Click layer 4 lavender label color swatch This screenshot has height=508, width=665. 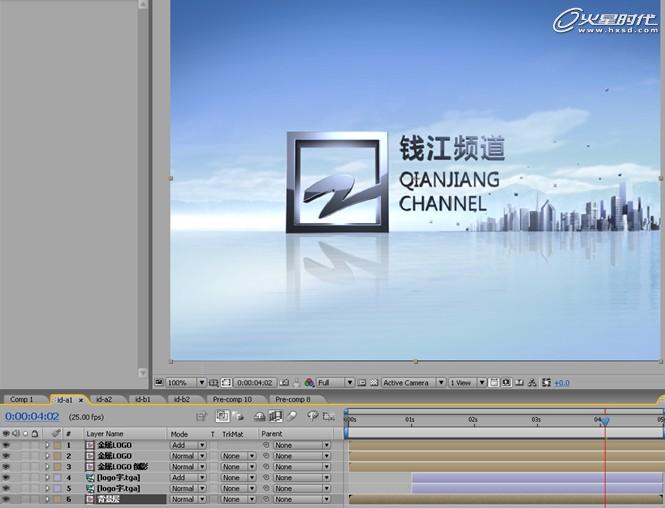click(x=57, y=477)
